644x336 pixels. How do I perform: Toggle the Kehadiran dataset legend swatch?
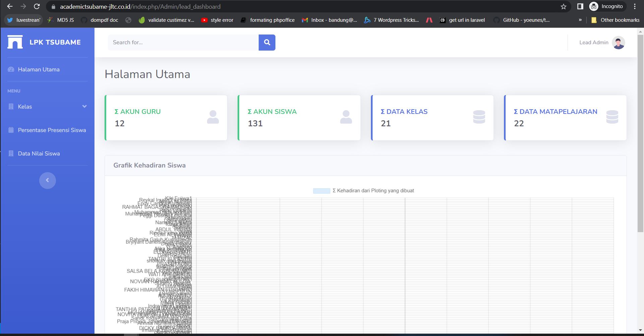pos(321,191)
